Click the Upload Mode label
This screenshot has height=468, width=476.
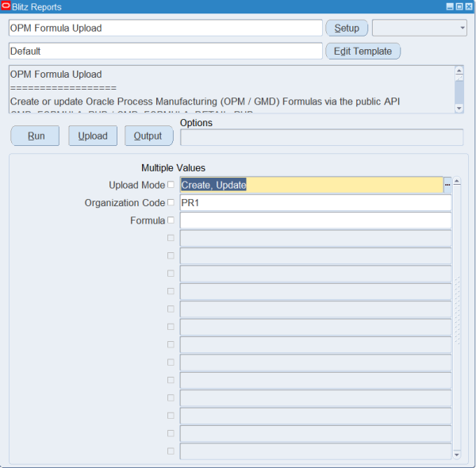pos(137,185)
